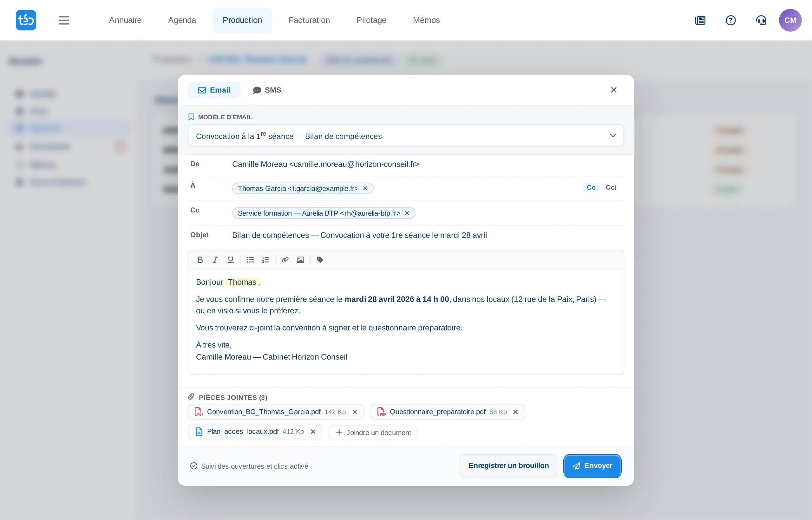The image size is (812, 520).
Task: Navigate to Pilotage
Action: tap(371, 20)
